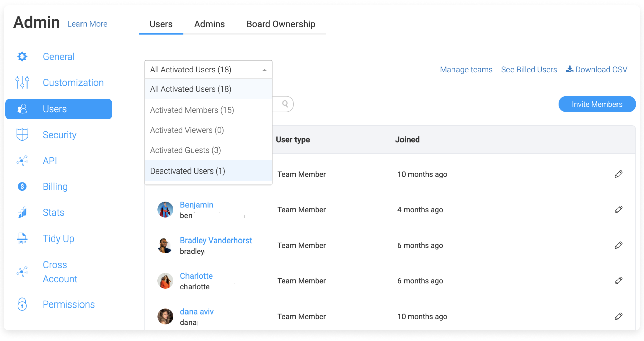Image resolution: width=644 pixels, height=341 pixels.
Task: Collapse the All Activated Users dropdown
Action: [x=264, y=70]
